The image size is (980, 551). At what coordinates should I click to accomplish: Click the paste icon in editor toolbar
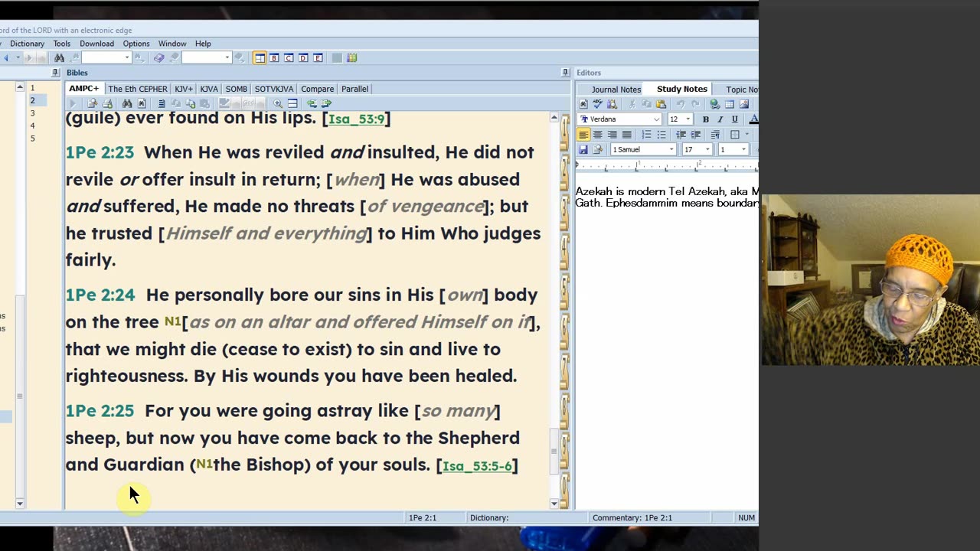pyautogui.click(x=661, y=104)
